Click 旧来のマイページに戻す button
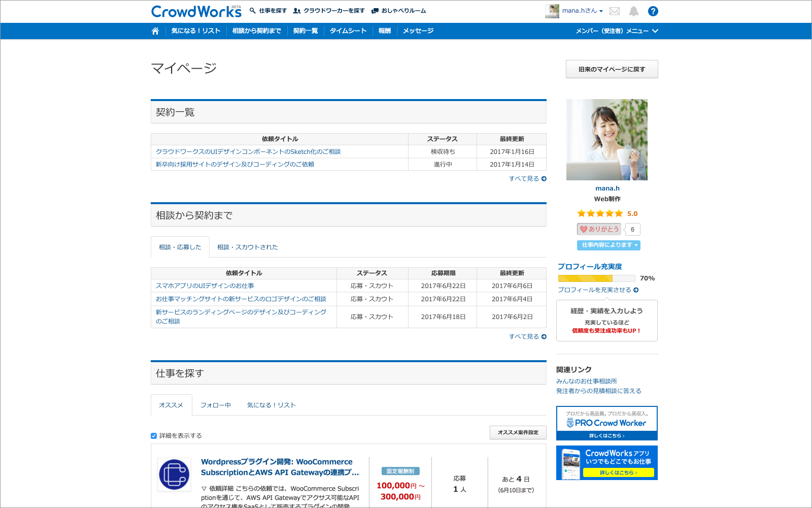 612,70
